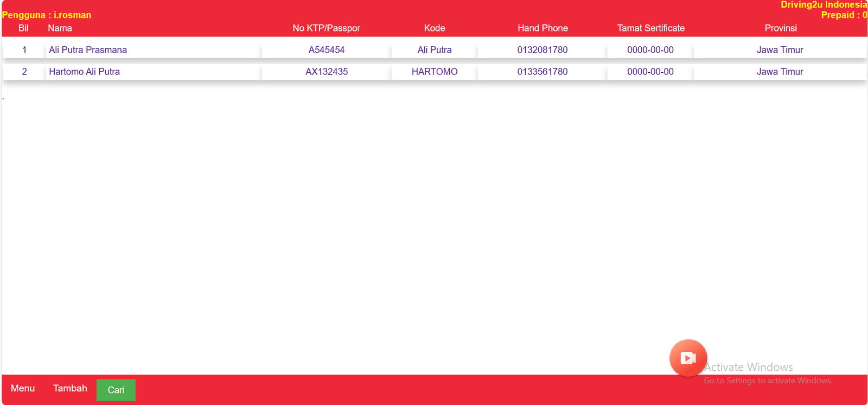Click the Hand Phone column header

[x=542, y=28]
